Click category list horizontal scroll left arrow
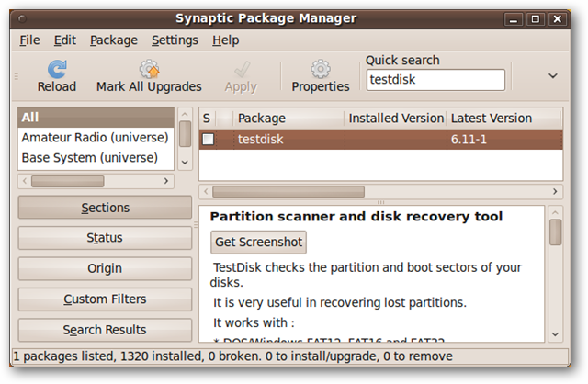Viewport: 588px width, 384px height. (x=25, y=181)
